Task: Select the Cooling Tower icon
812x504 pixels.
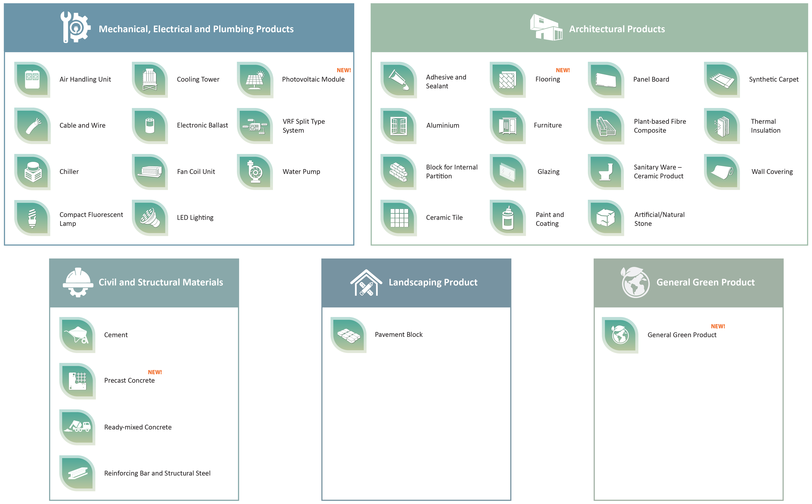Action: click(x=150, y=80)
